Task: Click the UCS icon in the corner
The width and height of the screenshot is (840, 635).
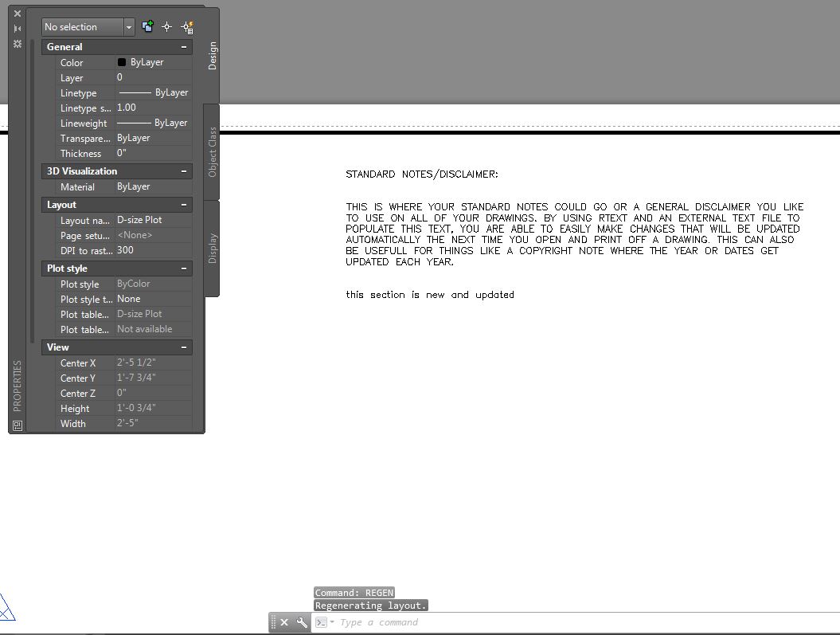Action: click(x=6, y=606)
